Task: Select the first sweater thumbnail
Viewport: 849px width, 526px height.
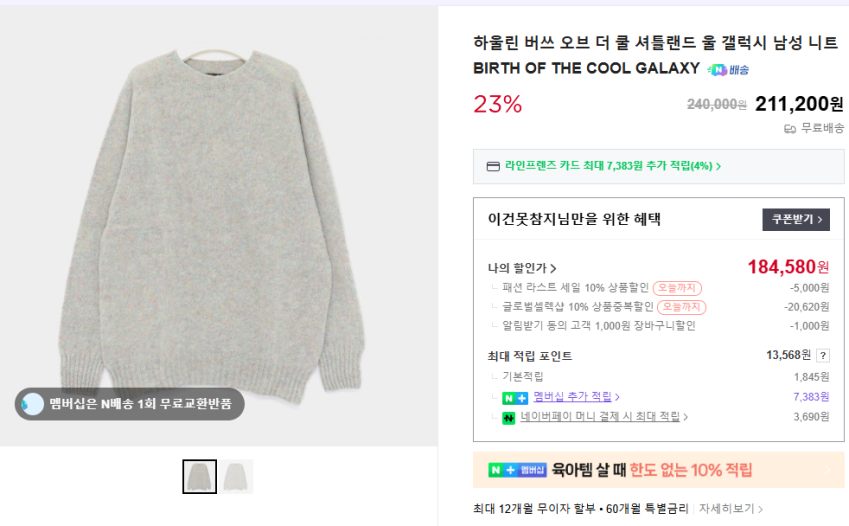Action: (x=199, y=476)
